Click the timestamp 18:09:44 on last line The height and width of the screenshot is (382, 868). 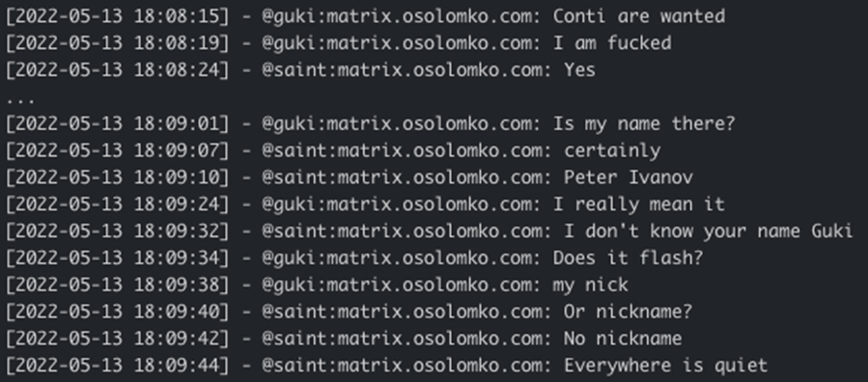(x=177, y=365)
